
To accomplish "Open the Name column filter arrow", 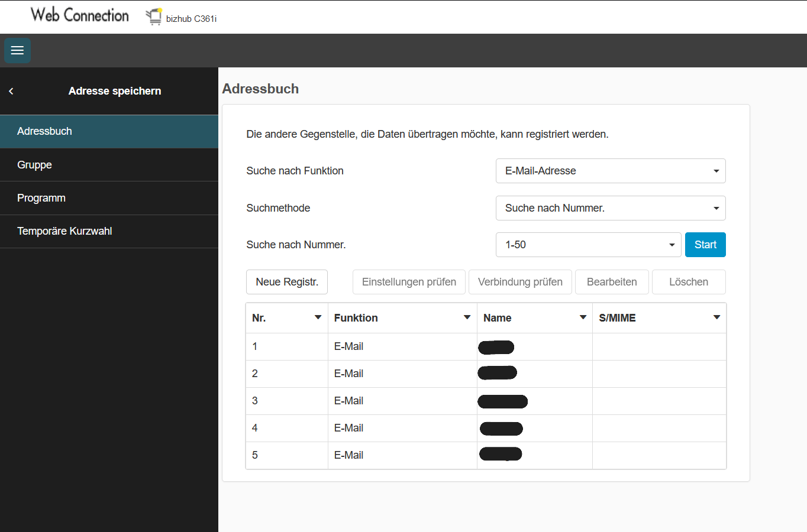I will pos(583,317).
